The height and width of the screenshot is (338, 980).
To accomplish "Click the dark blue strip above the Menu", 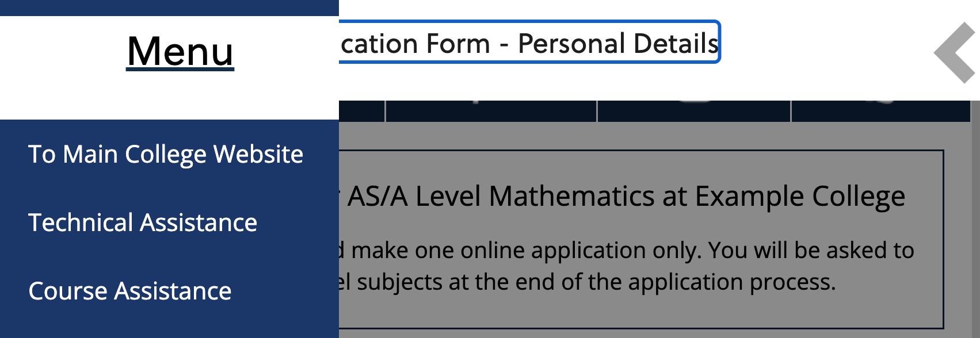I will (167, 7).
